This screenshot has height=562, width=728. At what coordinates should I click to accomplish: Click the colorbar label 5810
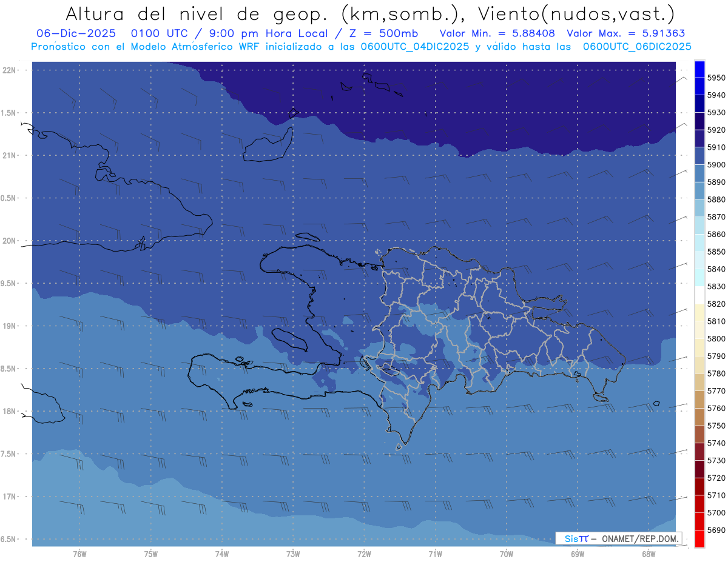pyautogui.click(x=716, y=321)
